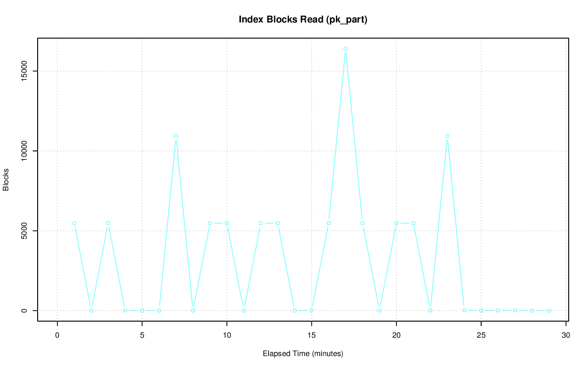
Task: Click the 'Elapsed Time (minutes)' axis label
Action: (x=303, y=354)
